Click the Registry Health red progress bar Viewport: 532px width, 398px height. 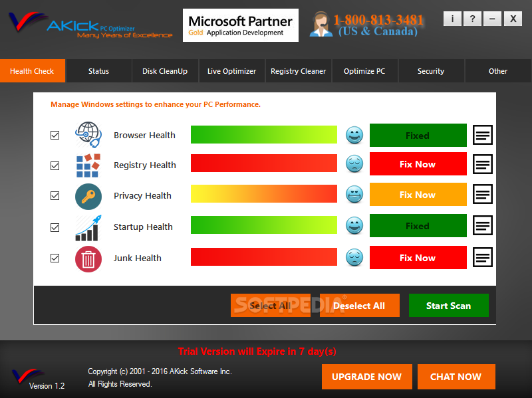[x=264, y=163]
